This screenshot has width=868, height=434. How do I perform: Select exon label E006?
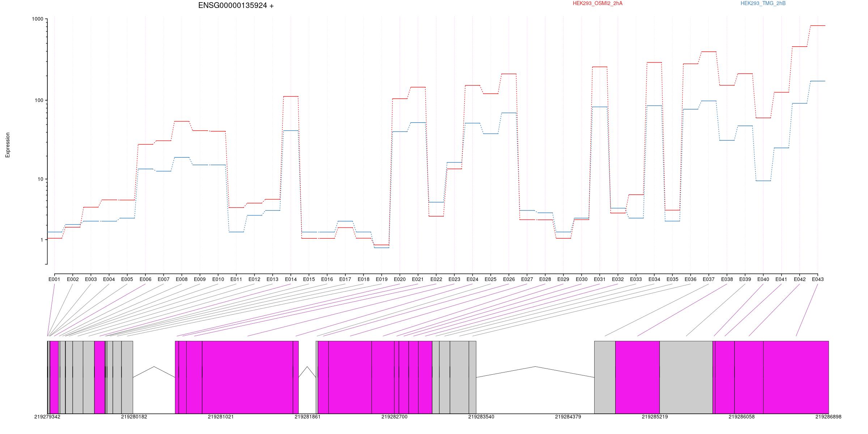(x=145, y=279)
